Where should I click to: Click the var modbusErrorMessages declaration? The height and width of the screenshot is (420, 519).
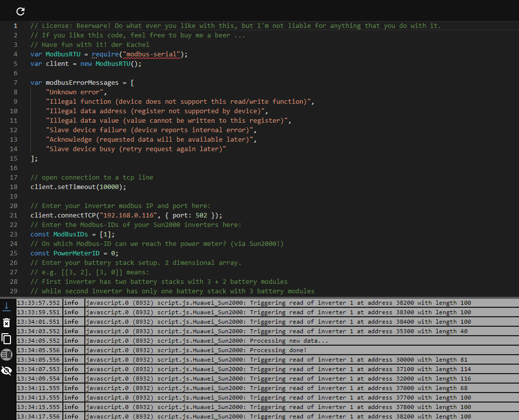(x=82, y=83)
